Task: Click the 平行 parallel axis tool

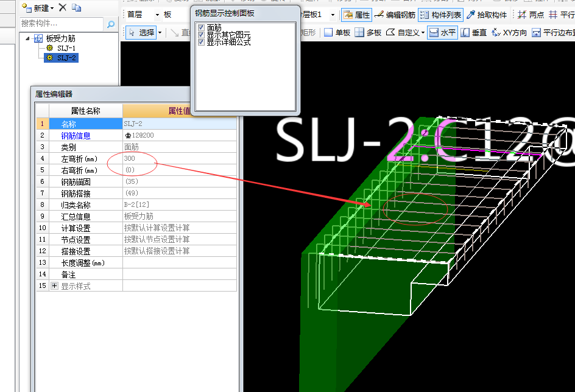Action: [562, 15]
